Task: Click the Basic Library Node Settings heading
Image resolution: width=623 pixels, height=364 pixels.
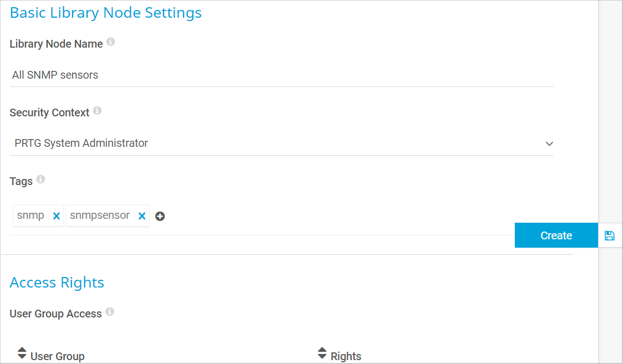Action: (x=106, y=13)
